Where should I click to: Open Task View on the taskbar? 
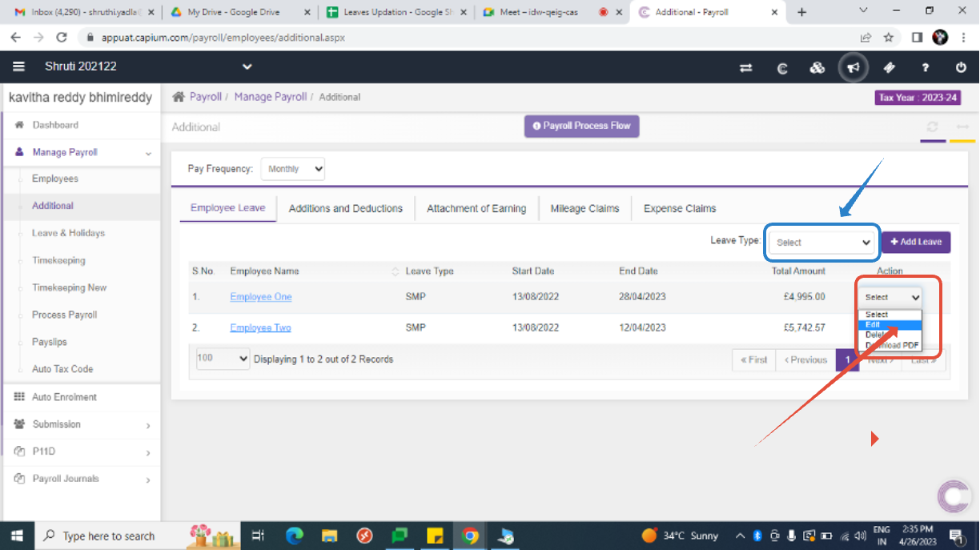click(x=258, y=536)
